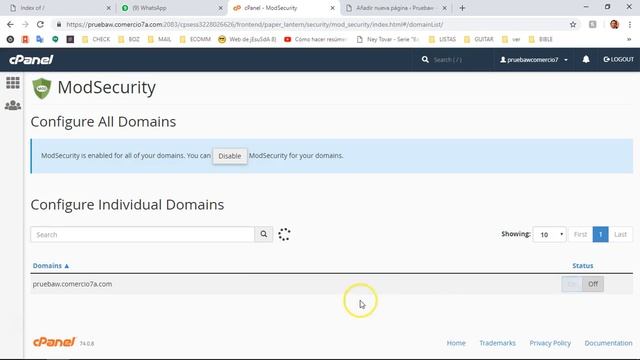
Task: Open User Manager icon in sidebar
Action: coord(13,105)
